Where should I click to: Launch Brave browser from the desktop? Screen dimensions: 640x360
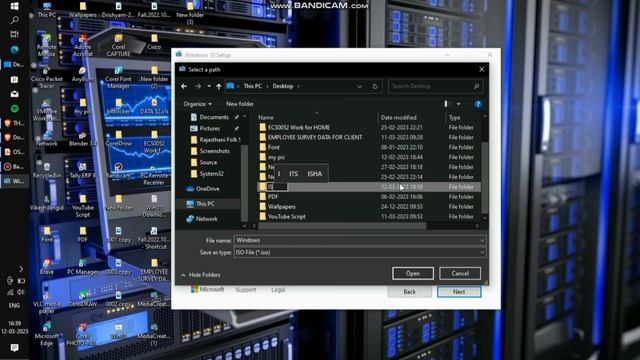tap(47, 267)
